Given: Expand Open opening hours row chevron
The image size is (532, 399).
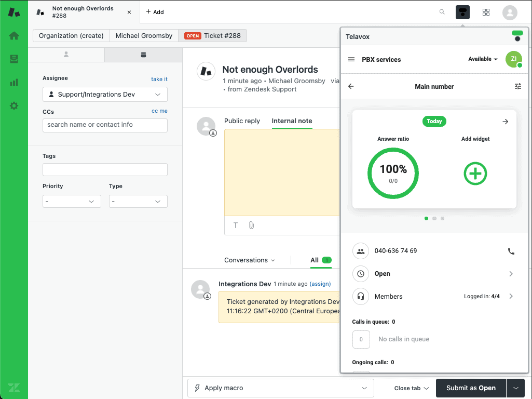Looking at the screenshot, I should (511, 274).
